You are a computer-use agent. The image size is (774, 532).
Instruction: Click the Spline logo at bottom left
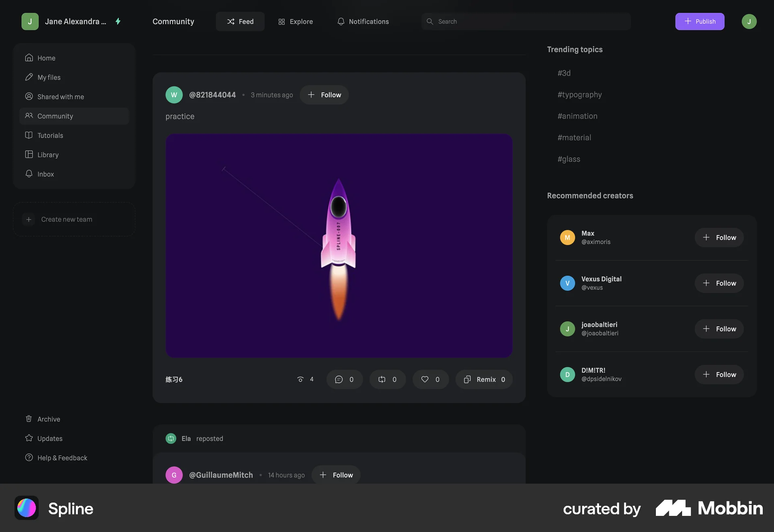coord(26,508)
